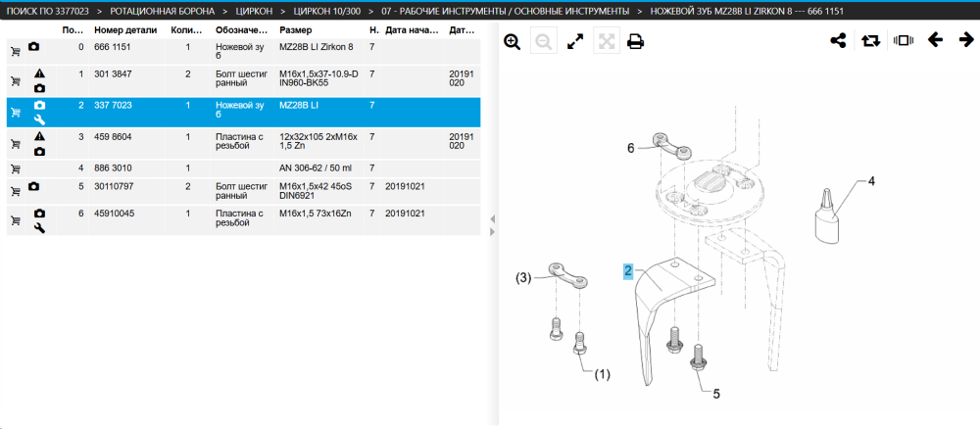Open photo for part 30110797
This screenshot has width=980, height=429.
tap(33, 186)
